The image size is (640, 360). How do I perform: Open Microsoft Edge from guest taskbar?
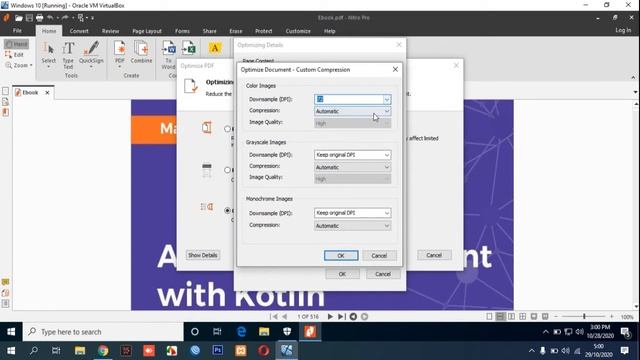pyautogui.click(x=241, y=332)
